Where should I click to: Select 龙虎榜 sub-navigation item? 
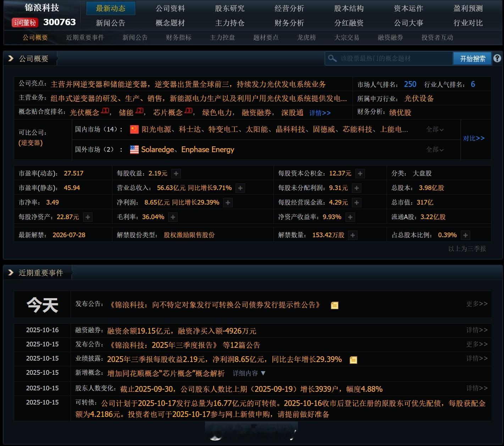click(306, 38)
